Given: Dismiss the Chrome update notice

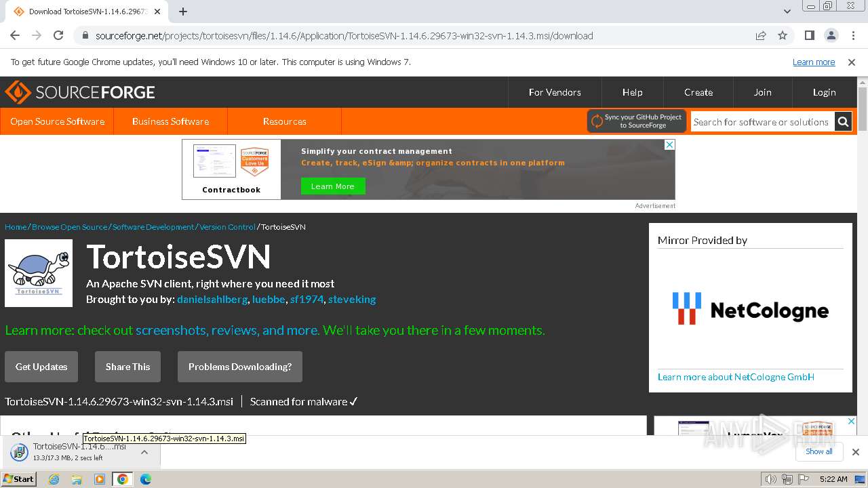Looking at the screenshot, I should tap(852, 62).
